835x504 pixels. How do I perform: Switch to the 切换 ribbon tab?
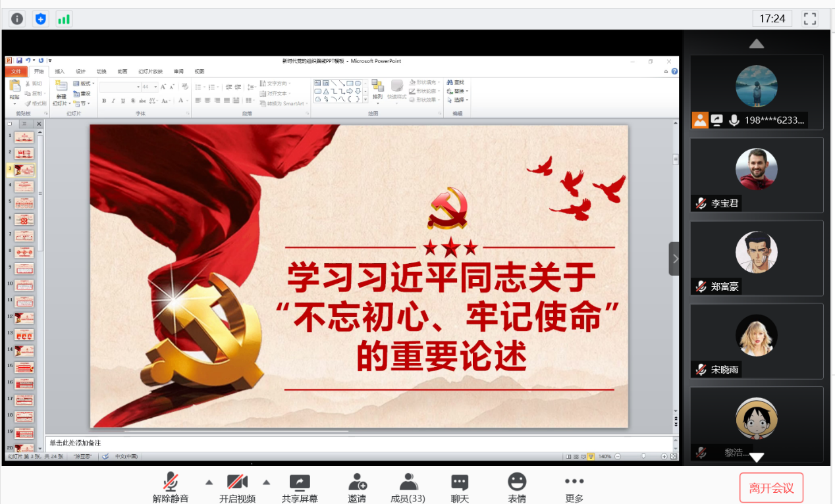tap(101, 71)
